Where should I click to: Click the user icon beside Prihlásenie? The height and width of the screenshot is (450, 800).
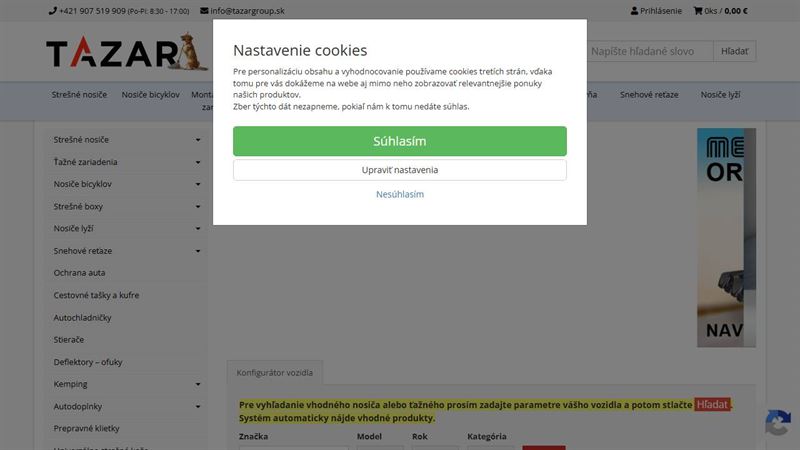coord(634,11)
